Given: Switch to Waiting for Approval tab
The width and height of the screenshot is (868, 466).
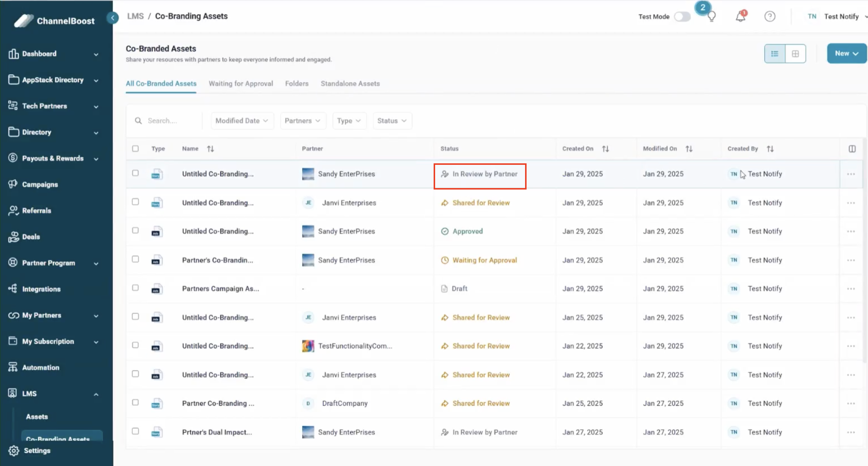Looking at the screenshot, I should click(241, 84).
